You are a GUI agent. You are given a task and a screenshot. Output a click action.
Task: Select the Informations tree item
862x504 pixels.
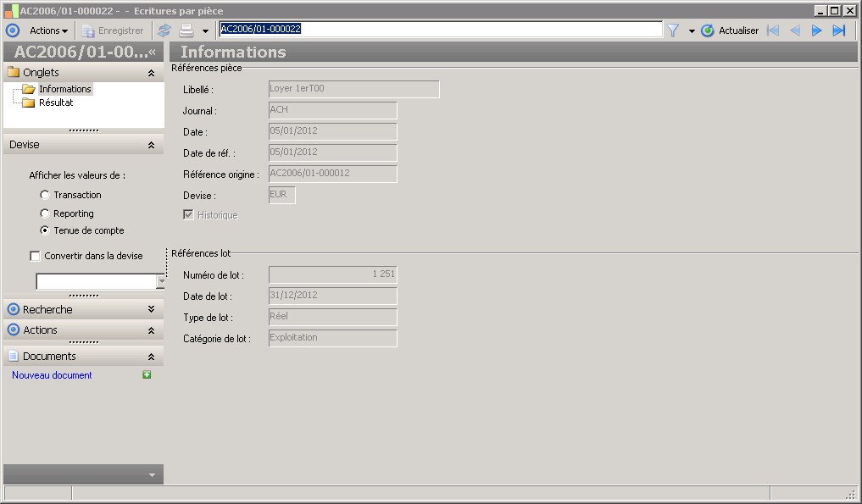pos(65,89)
